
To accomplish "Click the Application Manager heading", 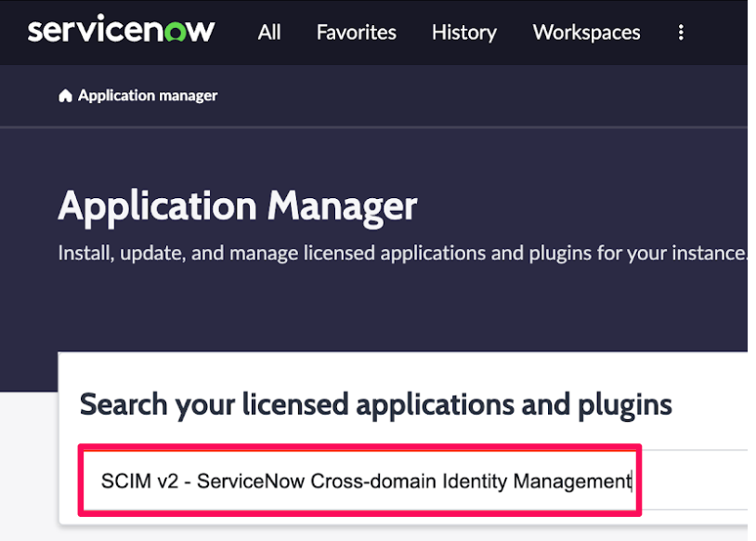I will (238, 206).
